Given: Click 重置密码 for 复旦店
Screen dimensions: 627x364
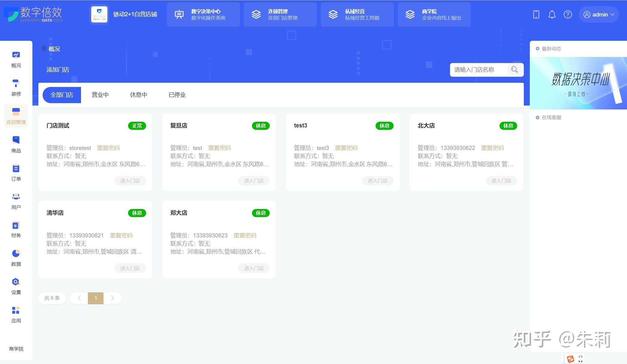Looking at the screenshot, I should (x=220, y=148).
